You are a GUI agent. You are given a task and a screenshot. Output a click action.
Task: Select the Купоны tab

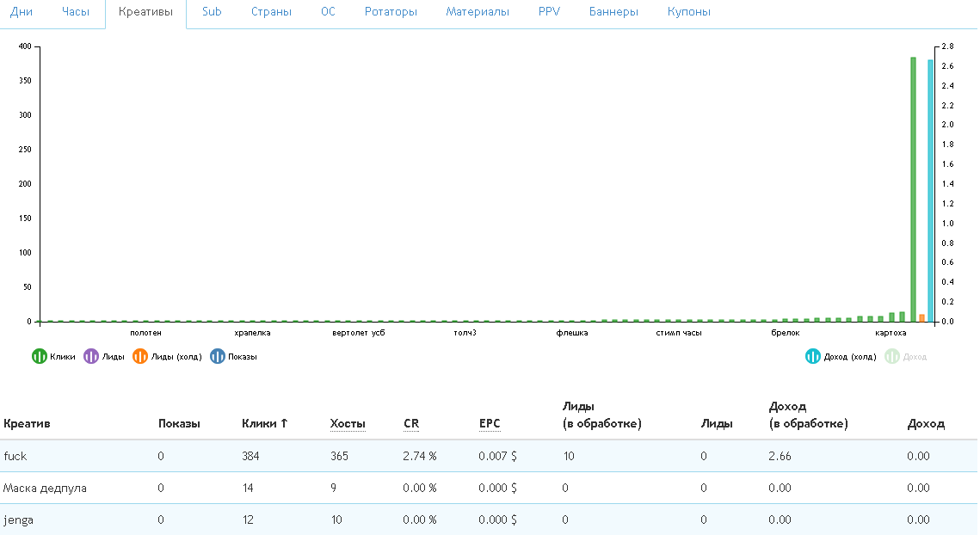click(x=688, y=12)
